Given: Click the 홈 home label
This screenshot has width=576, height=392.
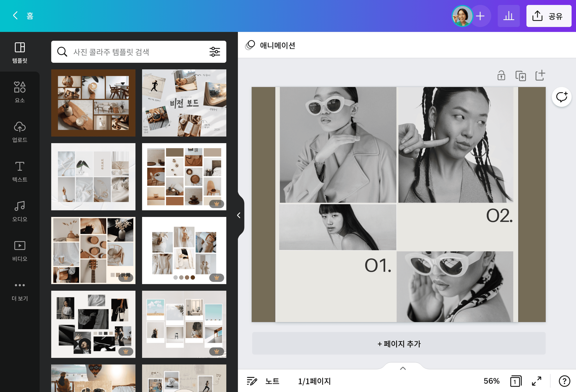Looking at the screenshot, I should click(30, 16).
